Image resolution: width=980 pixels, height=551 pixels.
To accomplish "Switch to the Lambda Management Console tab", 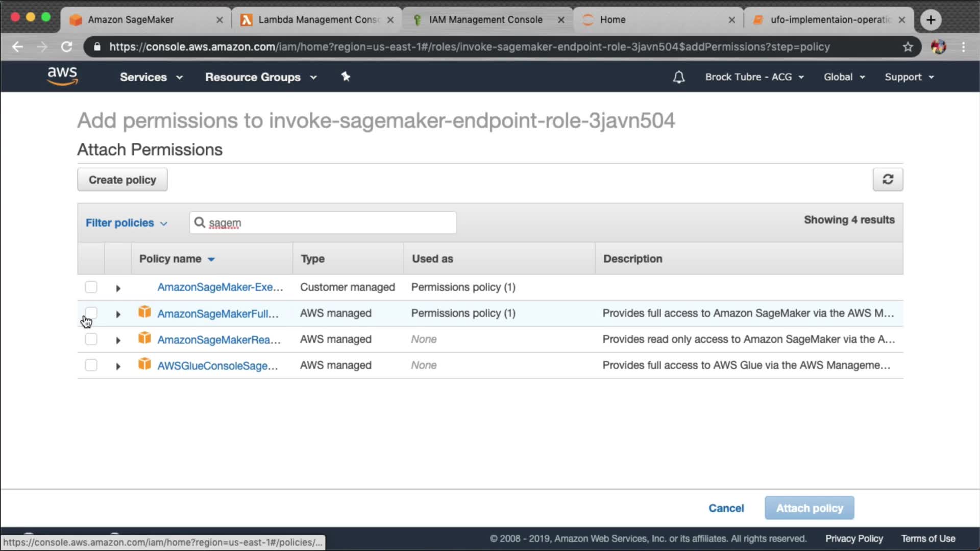I will 318,19.
